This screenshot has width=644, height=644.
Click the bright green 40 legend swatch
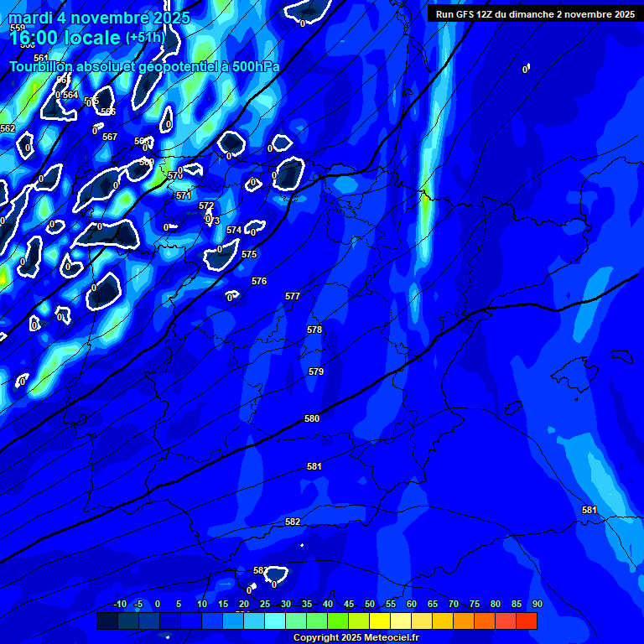(338, 621)
